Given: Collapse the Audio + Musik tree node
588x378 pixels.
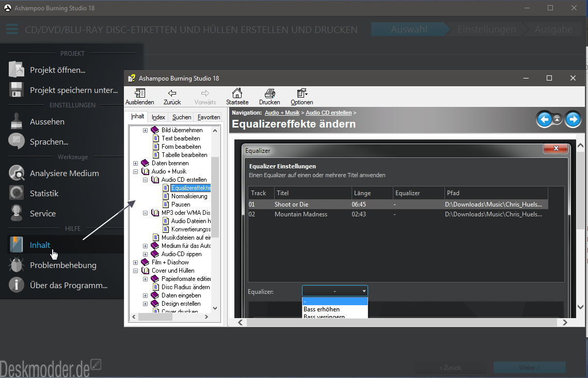Looking at the screenshot, I should tap(135, 171).
